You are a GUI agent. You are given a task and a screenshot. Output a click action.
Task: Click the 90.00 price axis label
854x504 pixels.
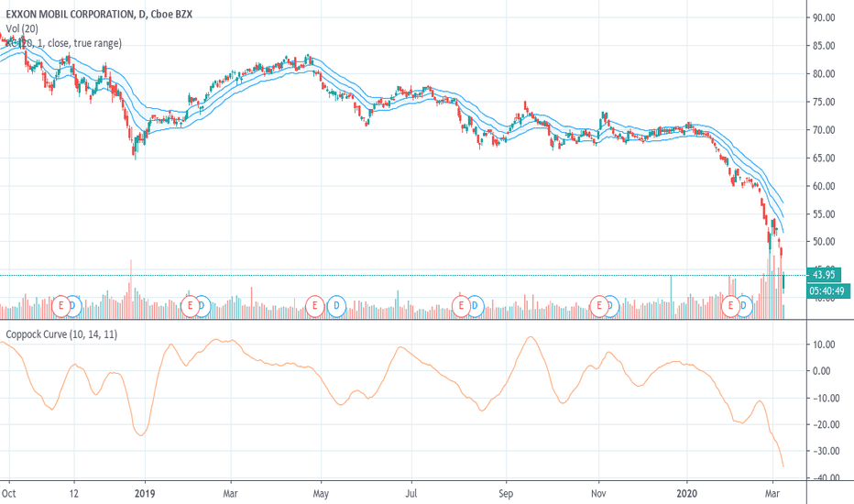point(824,17)
